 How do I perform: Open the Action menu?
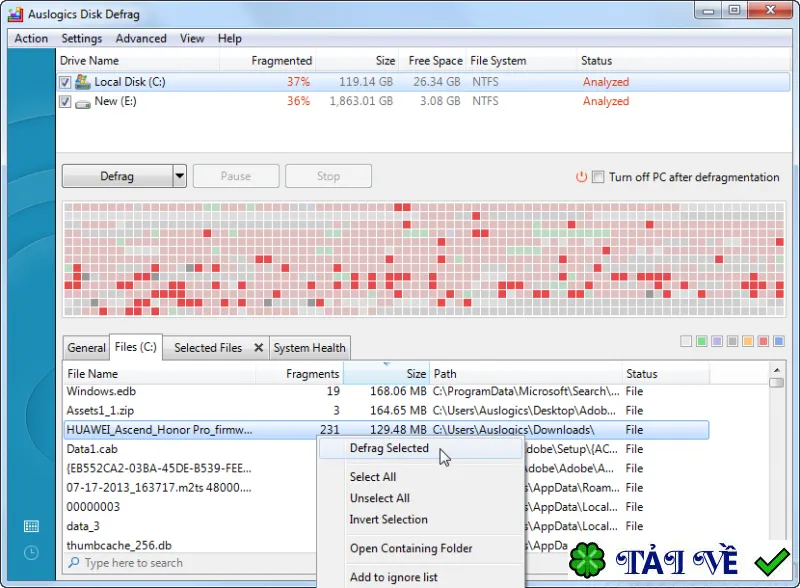31,38
